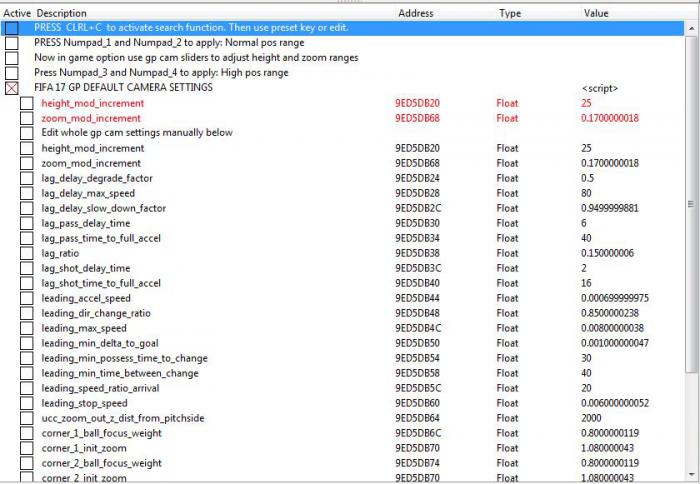Click the Type column header
The width and height of the screenshot is (700, 484).
(x=510, y=13)
